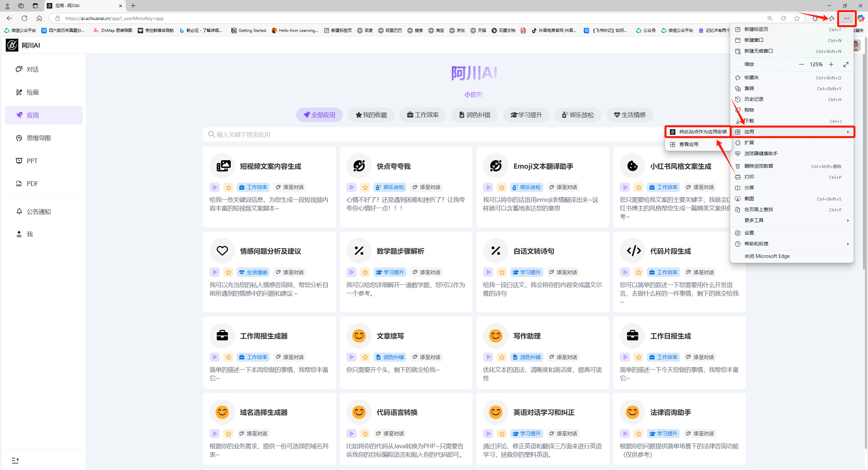This screenshot has height=470, width=868.
Task: Favorite the 写作助理 app star
Action: point(502,357)
